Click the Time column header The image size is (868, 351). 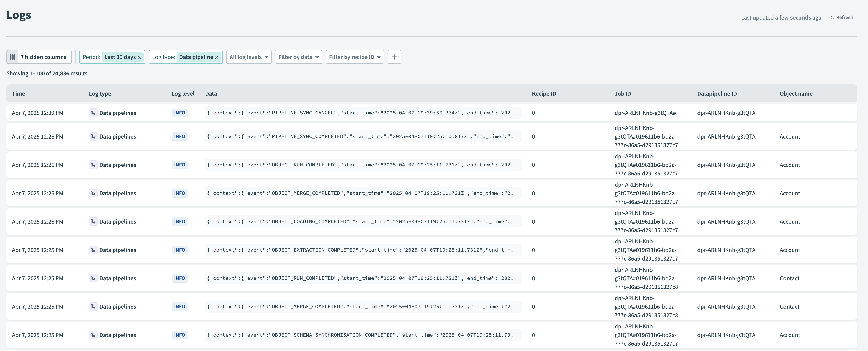pyautogui.click(x=18, y=93)
